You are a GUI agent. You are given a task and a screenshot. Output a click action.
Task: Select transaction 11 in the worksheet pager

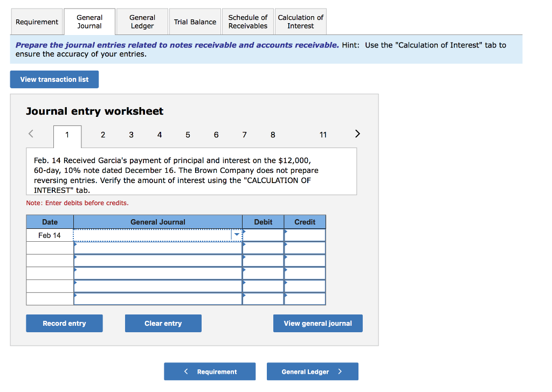pos(323,135)
